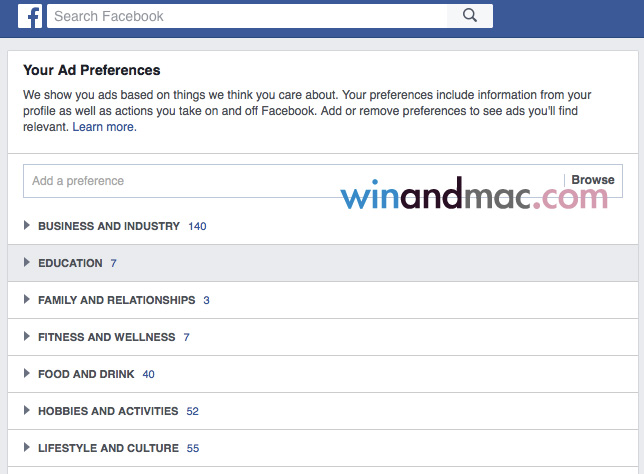This screenshot has width=644, height=474.
Task: Click the Facebook logo icon
Action: pos(30,16)
